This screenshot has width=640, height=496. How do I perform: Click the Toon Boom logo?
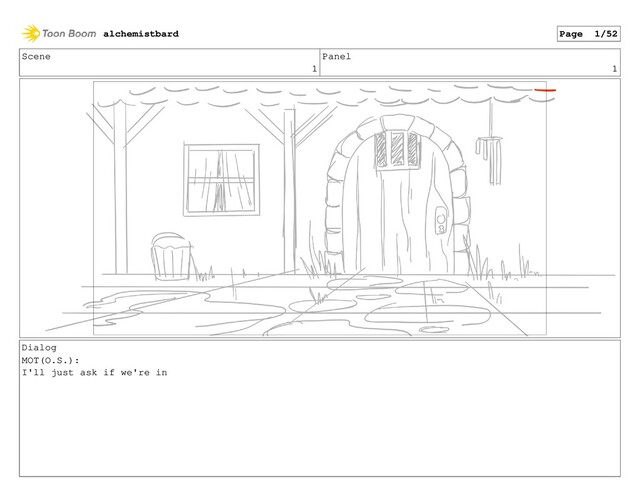pos(59,33)
